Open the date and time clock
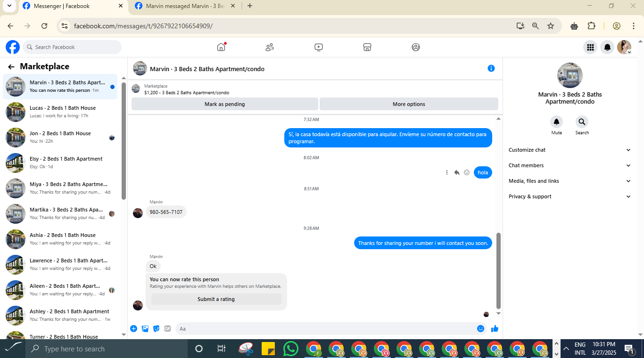The image size is (644, 358). [x=604, y=349]
